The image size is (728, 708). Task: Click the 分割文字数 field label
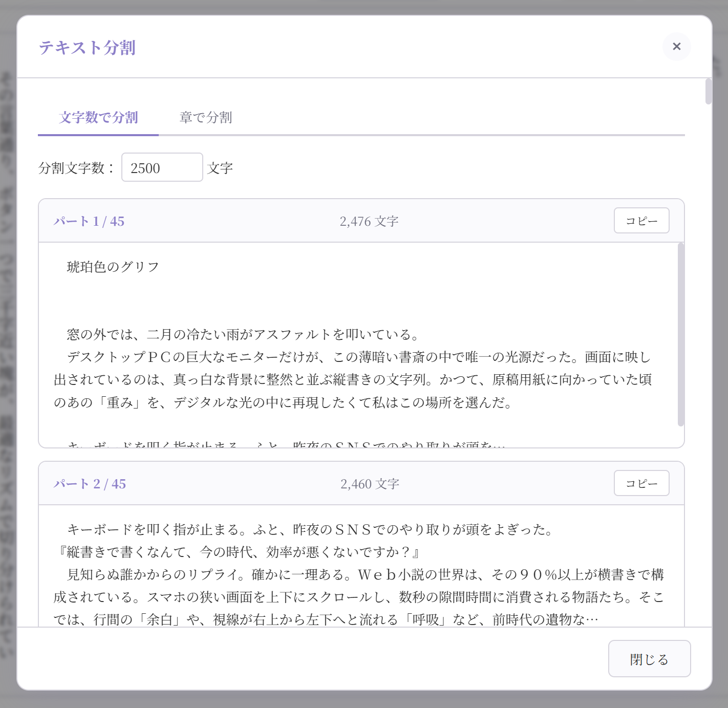coord(76,167)
